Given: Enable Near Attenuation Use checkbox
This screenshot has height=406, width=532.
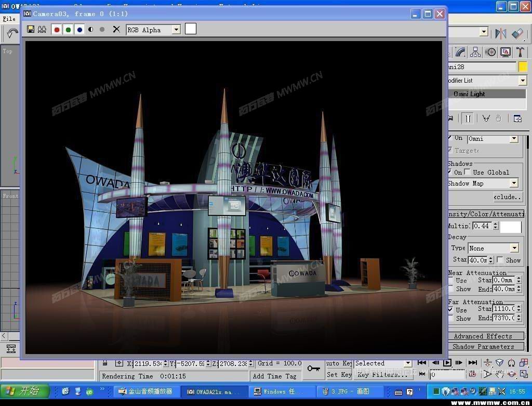Looking at the screenshot, I should (451, 280).
